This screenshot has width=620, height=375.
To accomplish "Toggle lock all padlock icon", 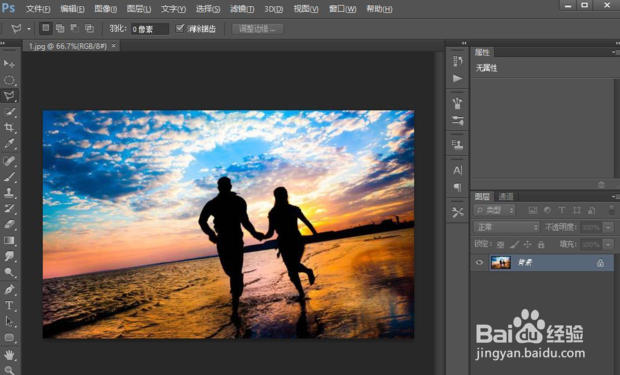I will pyautogui.click(x=541, y=244).
